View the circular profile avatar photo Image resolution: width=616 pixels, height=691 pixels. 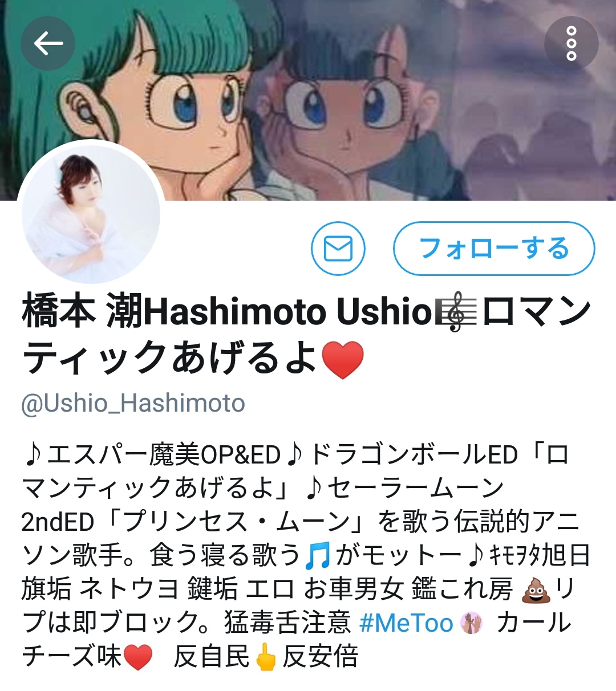tap(91, 214)
